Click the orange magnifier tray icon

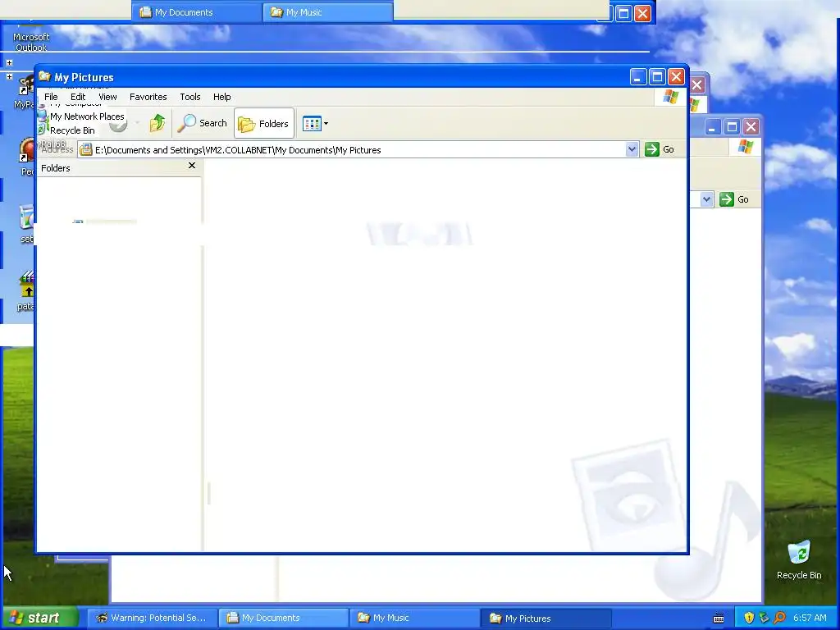[779, 618]
